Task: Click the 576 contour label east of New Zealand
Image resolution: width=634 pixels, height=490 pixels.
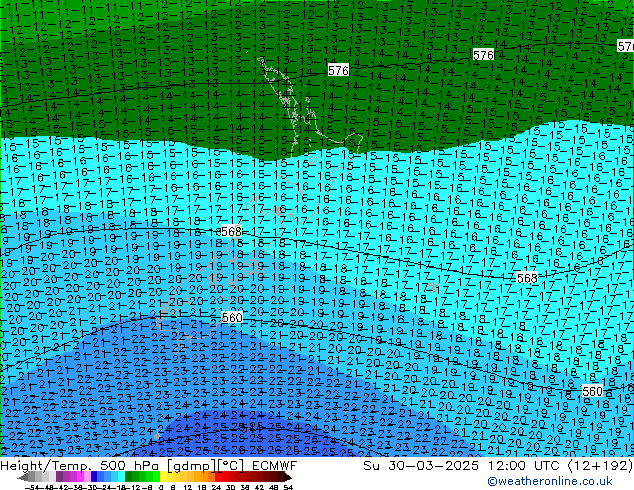Action: (x=483, y=55)
